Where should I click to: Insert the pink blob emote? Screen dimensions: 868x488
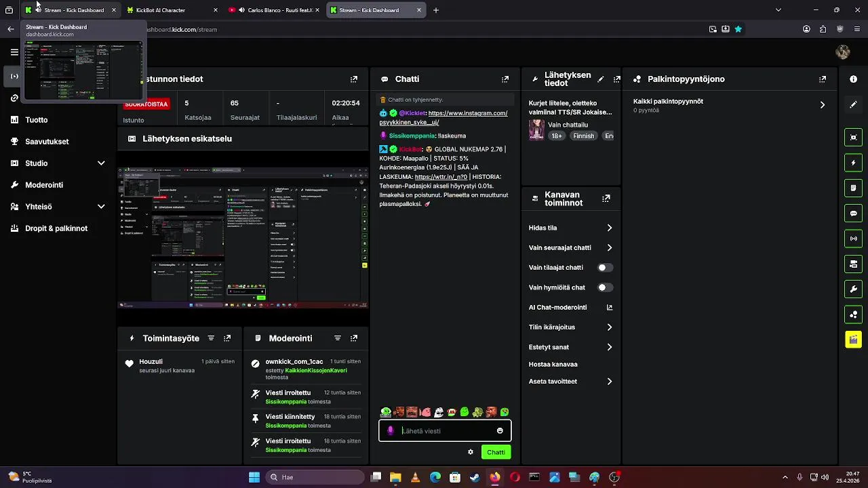[425, 411]
